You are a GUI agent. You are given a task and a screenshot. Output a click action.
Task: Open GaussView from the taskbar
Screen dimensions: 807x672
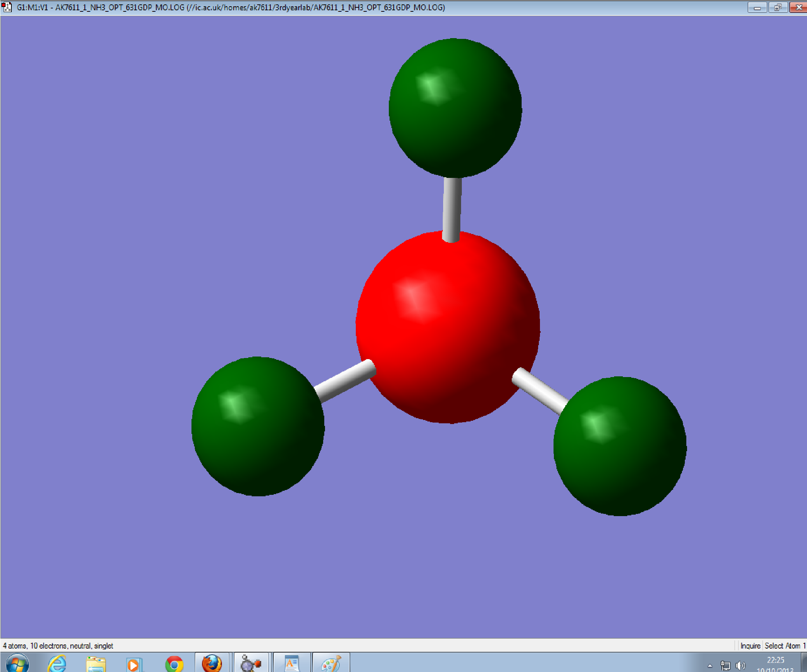(251, 664)
